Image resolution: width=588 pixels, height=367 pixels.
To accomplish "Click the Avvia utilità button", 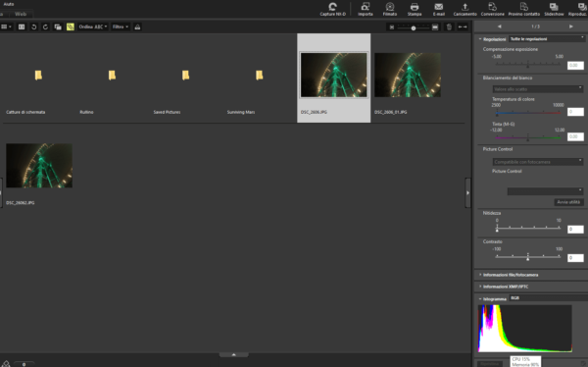I will click(x=568, y=202).
